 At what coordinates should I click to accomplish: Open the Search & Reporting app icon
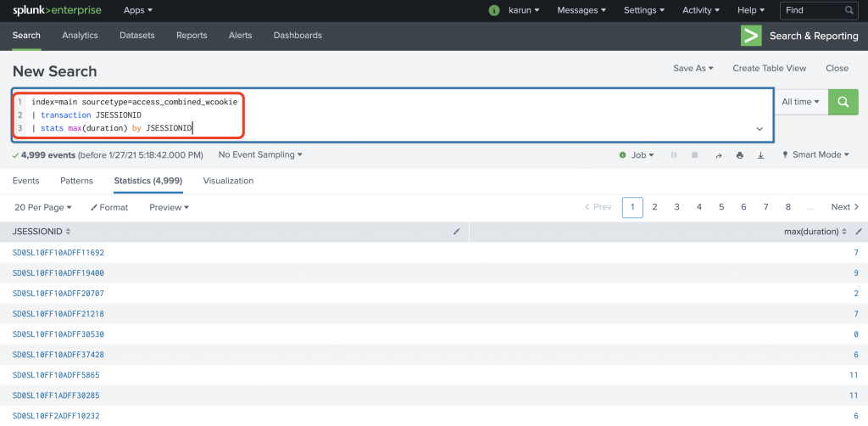point(751,36)
